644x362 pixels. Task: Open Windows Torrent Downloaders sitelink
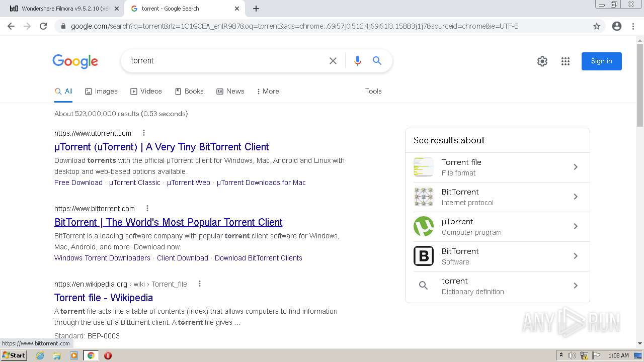102,258
